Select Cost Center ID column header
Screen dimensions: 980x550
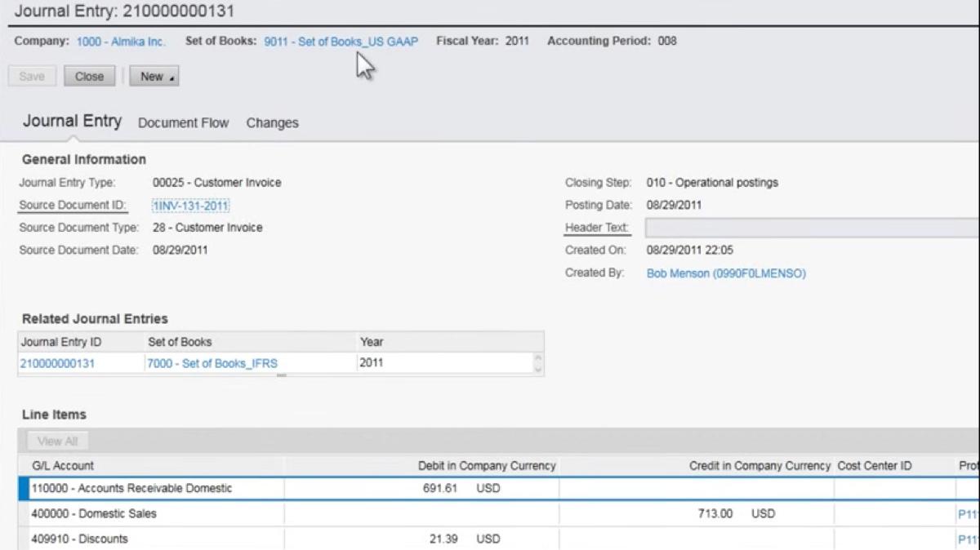(x=894, y=466)
